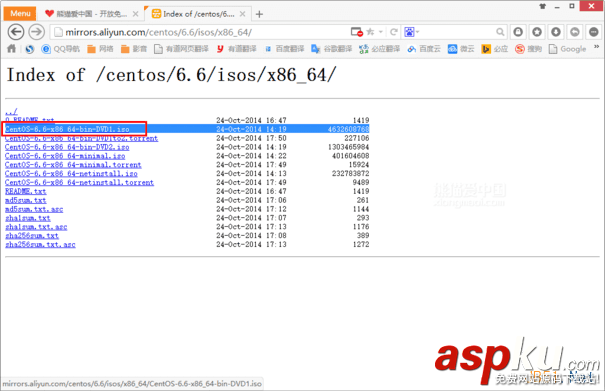The image size is (605, 391).
Task: Open the 网络 bookmarks folder
Action: [100, 49]
